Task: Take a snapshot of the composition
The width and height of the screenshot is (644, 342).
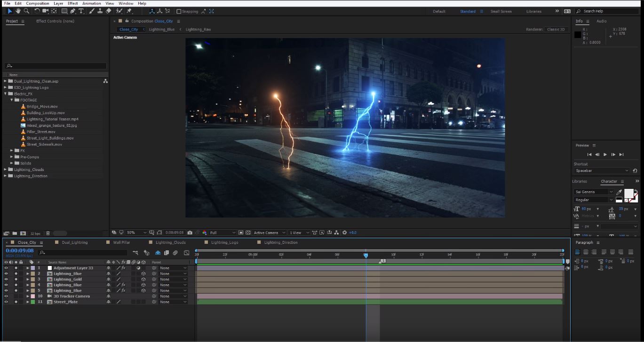Action: click(x=189, y=232)
